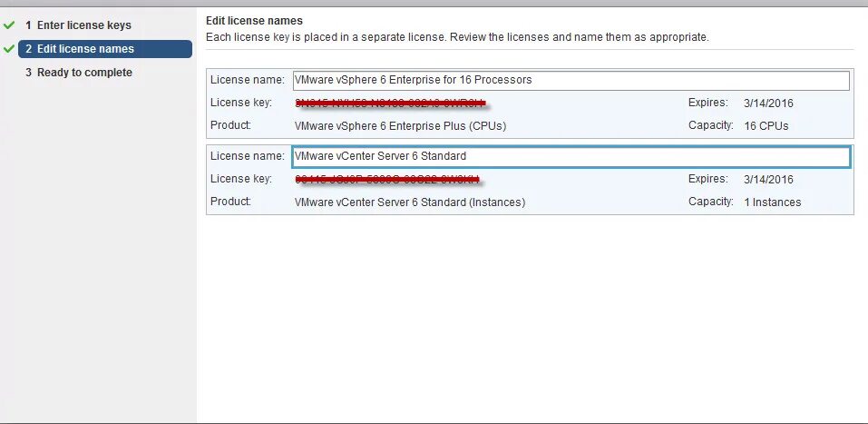Focus the vCenter Server 6 Standard name field

click(571, 156)
